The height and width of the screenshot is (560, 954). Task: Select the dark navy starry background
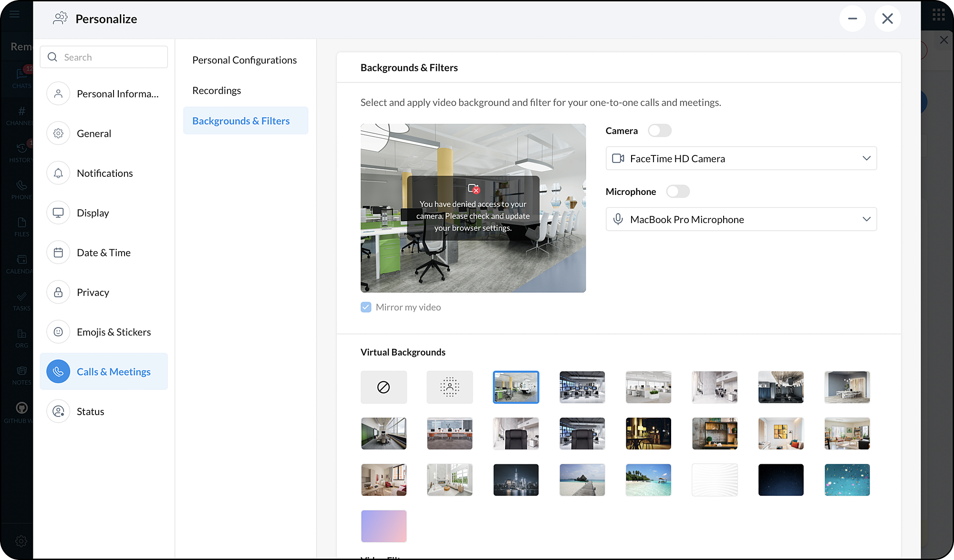pyautogui.click(x=781, y=480)
